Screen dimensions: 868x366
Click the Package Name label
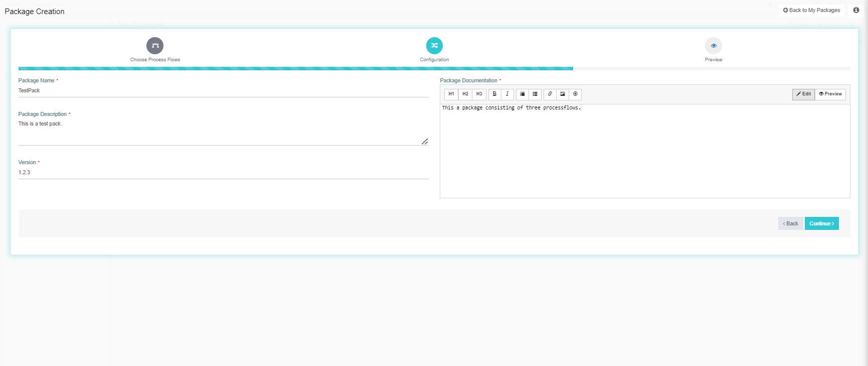(37, 80)
